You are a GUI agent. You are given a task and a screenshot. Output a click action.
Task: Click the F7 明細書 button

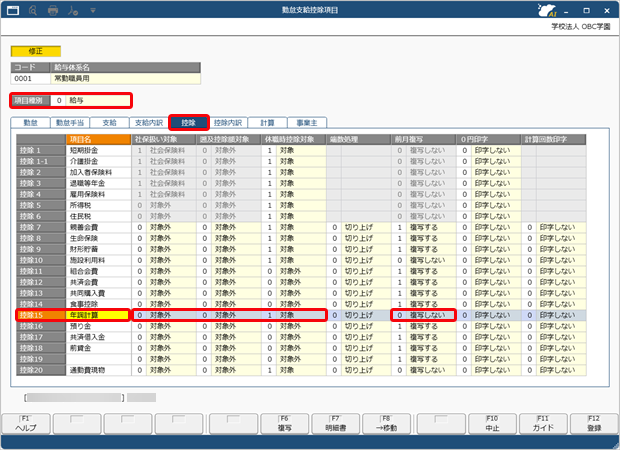pyautogui.click(x=335, y=423)
